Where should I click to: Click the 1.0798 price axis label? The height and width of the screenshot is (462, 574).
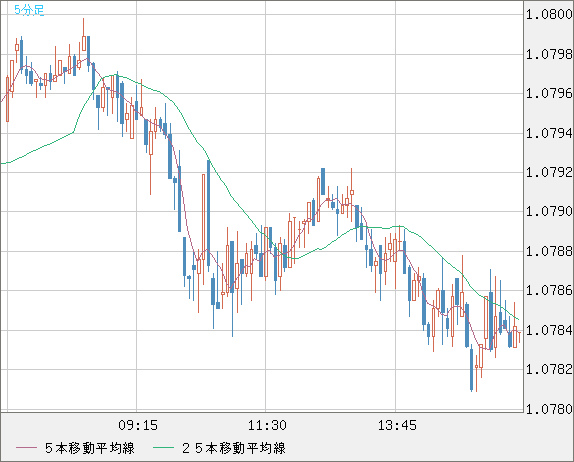click(549, 55)
